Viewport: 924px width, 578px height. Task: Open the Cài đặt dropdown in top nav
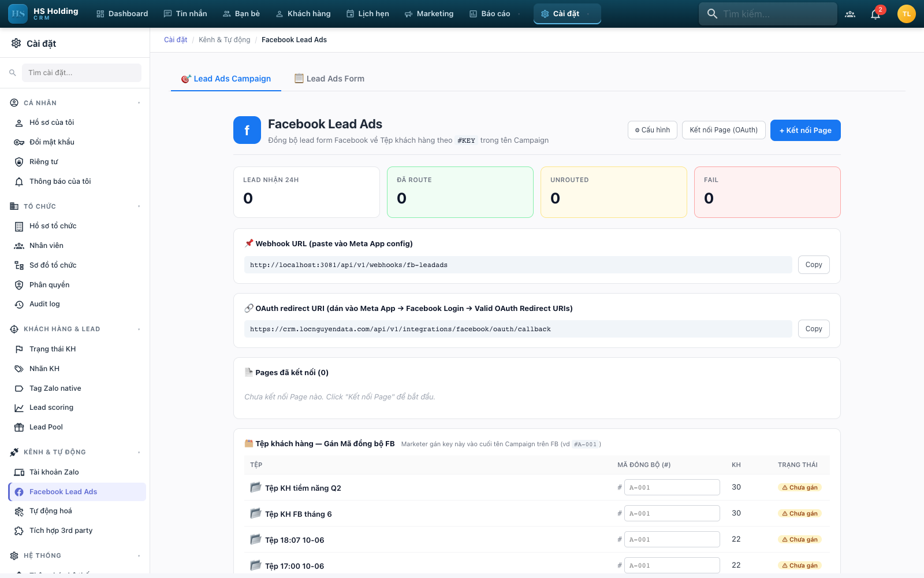click(567, 14)
